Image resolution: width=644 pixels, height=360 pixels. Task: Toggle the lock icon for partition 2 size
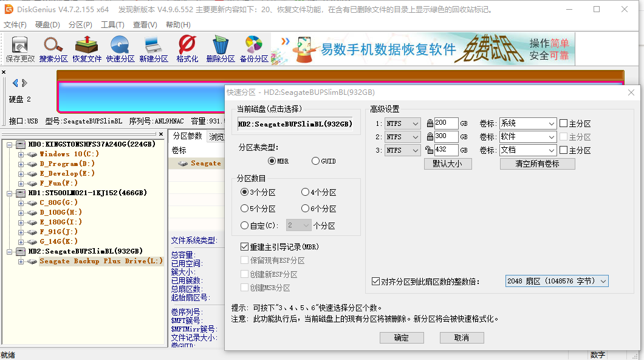pos(430,137)
